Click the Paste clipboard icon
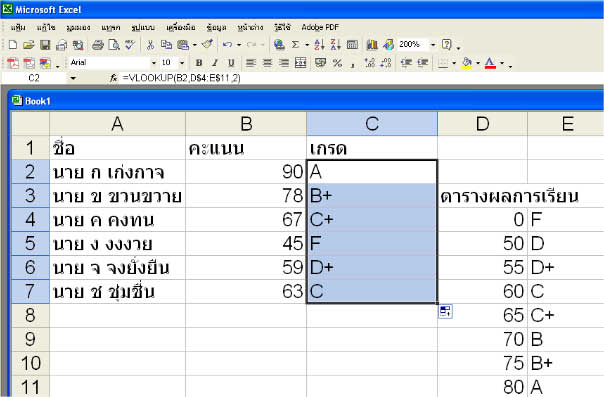 (x=183, y=45)
